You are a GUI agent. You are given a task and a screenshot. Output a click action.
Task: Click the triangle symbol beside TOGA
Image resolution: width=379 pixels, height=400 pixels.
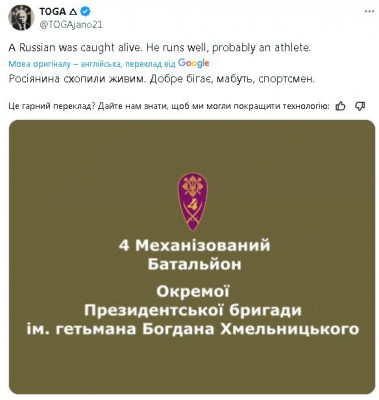[x=73, y=12]
